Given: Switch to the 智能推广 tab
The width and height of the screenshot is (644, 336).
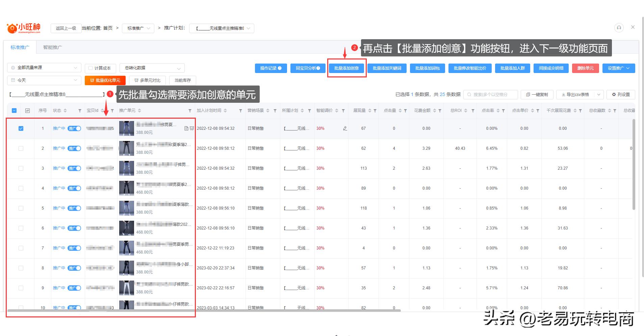Looking at the screenshot, I should tap(52, 47).
